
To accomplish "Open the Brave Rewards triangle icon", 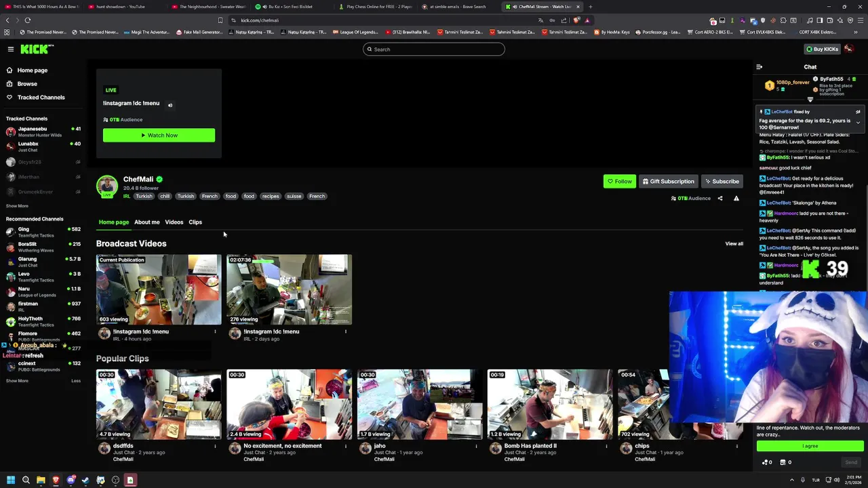I will (x=587, y=20).
